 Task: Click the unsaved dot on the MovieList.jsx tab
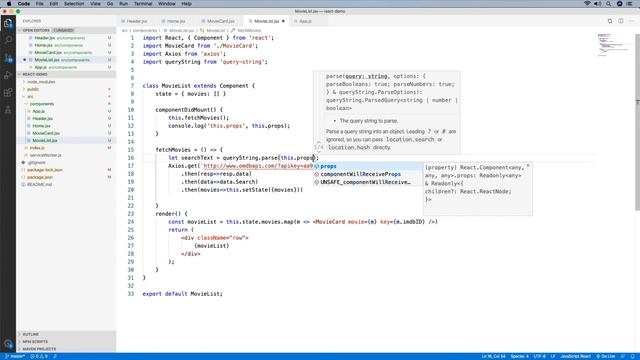coord(283,21)
